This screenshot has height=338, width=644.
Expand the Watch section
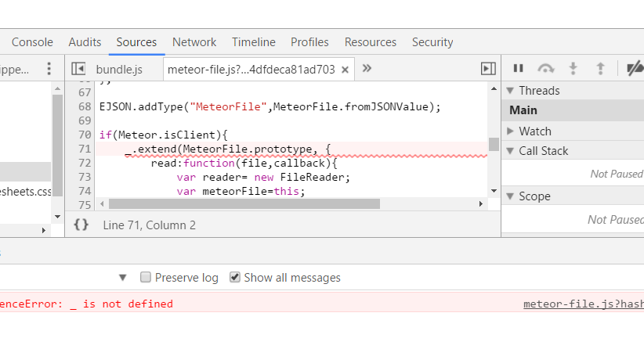pos(510,131)
